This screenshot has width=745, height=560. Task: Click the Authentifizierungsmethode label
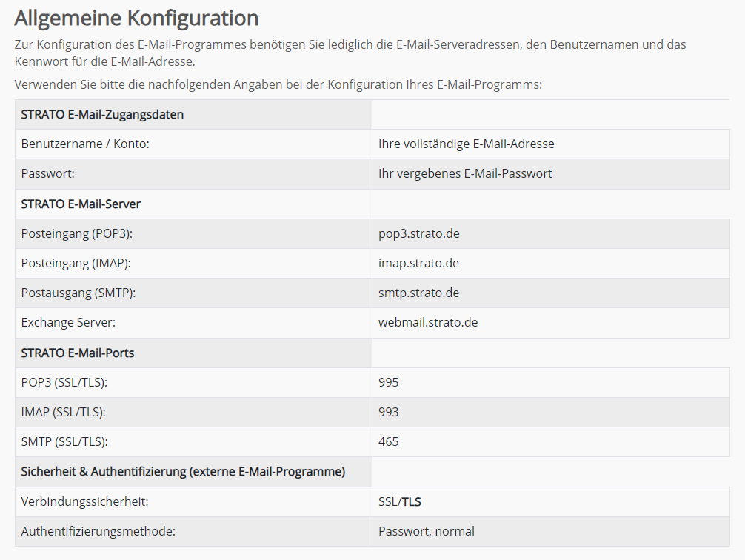(x=99, y=531)
